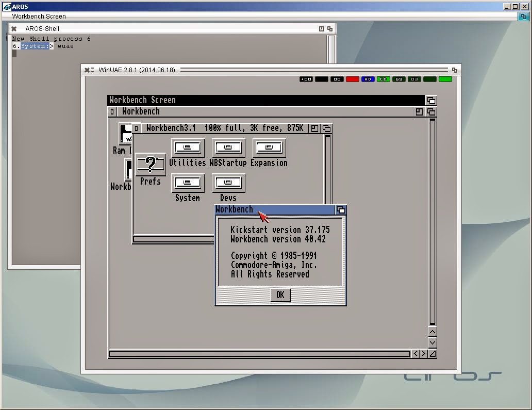Click the 03 LED indicator
532x410 pixels.
414,79
